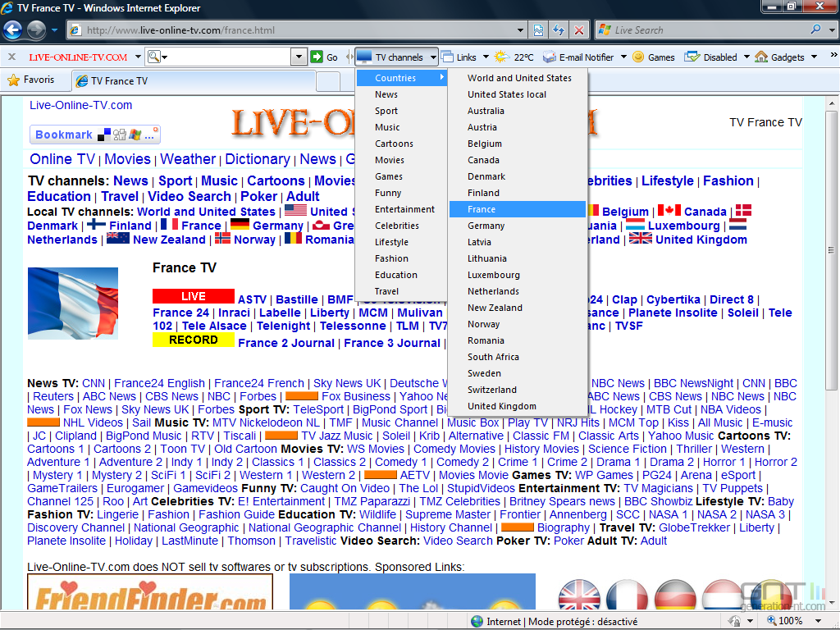This screenshot has height=630, width=840.
Task: Open the address bar history dropdown
Action: pos(520,30)
